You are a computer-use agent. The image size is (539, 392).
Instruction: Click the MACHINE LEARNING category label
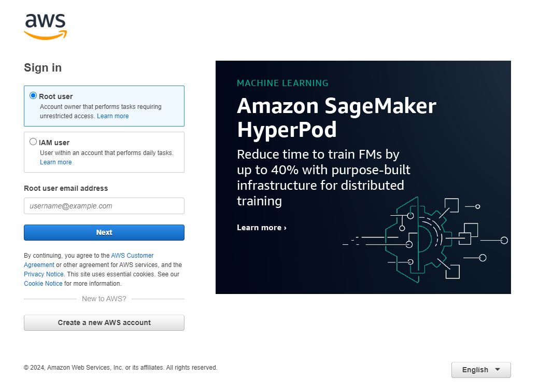click(x=282, y=83)
